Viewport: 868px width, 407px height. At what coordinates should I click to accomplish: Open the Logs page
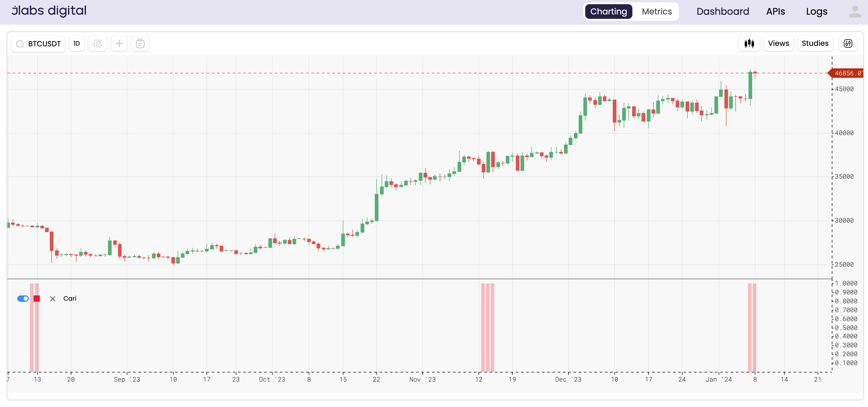(816, 12)
